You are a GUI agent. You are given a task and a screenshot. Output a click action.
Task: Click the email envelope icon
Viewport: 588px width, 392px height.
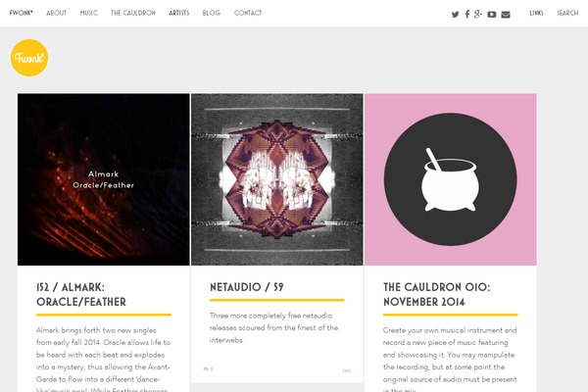(506, 15)
